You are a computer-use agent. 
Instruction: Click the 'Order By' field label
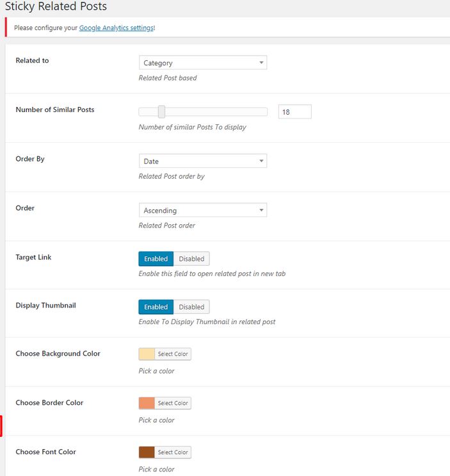(30, 159)
